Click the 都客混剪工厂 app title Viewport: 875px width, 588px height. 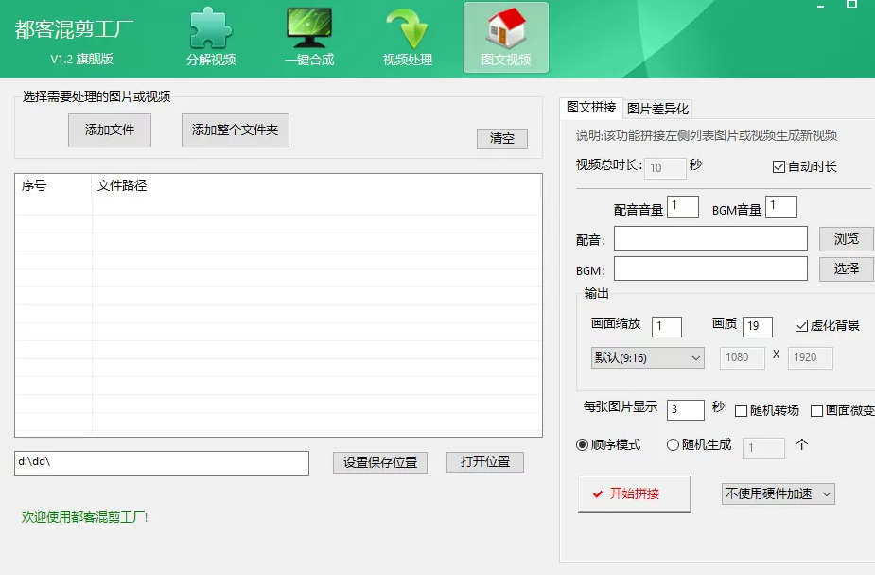coord(74,29)
